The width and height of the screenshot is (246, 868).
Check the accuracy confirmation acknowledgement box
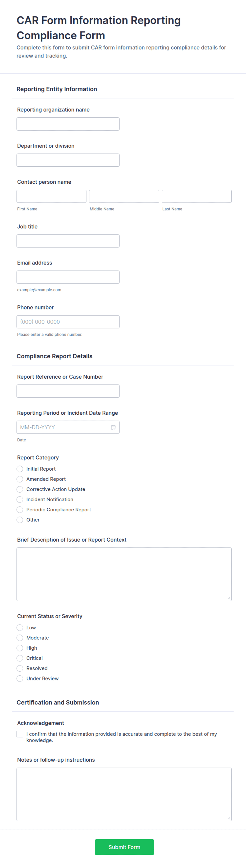pos(20,734)
